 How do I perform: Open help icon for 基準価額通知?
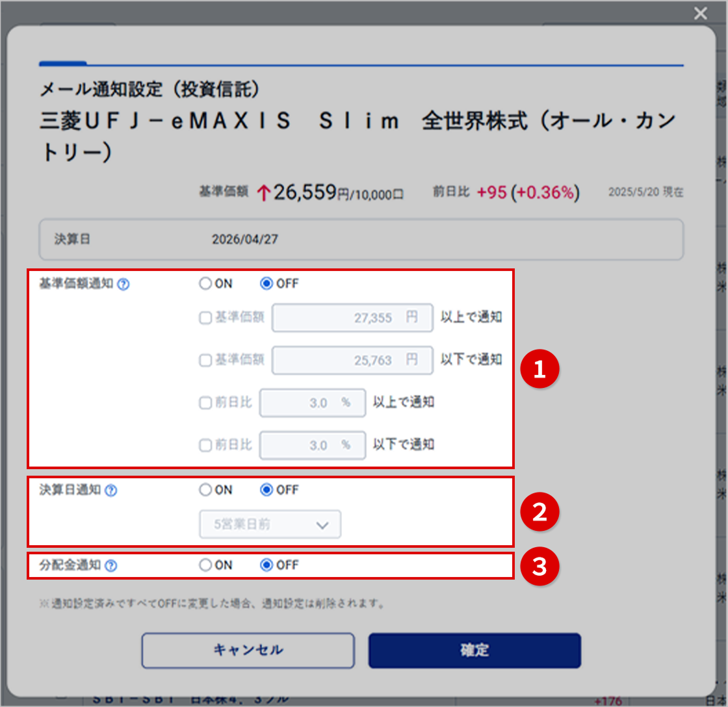point(123,284)
